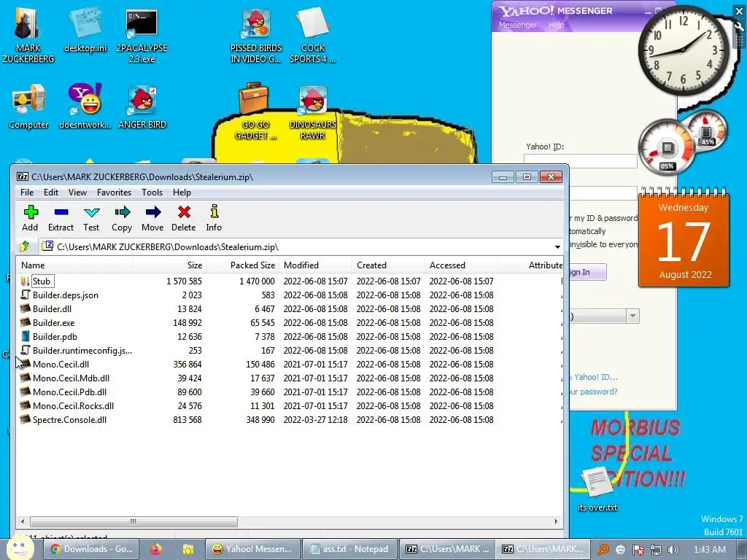
Task: Select the MARK ZUCKERBERG desktop folder icon
Action: click(x=28, y=34)
